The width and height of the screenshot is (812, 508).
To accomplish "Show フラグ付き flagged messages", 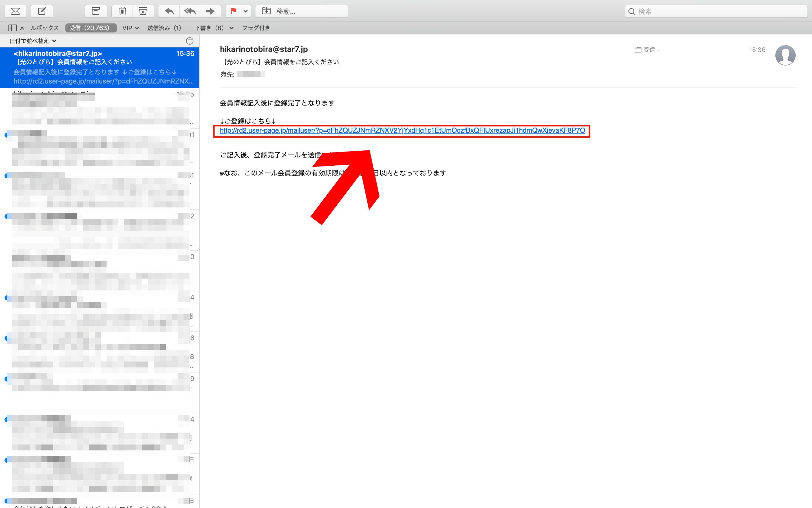I will tap(256, 28).
